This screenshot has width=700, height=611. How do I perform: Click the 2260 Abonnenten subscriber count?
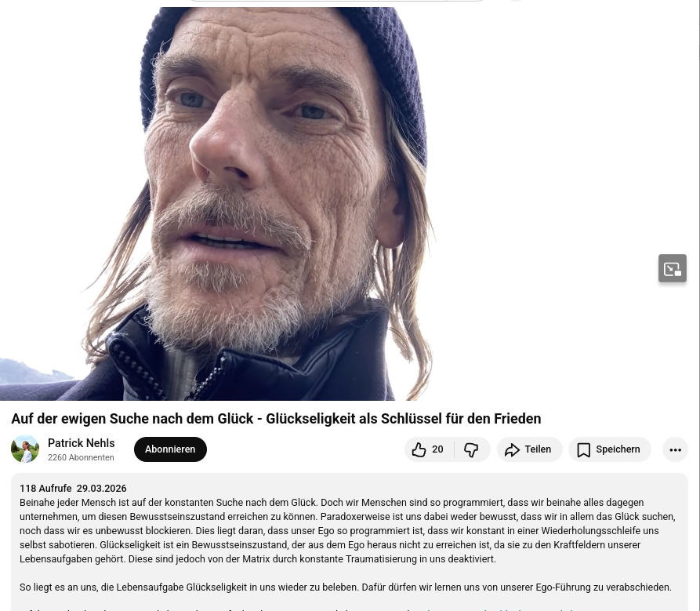click(81, 457)
